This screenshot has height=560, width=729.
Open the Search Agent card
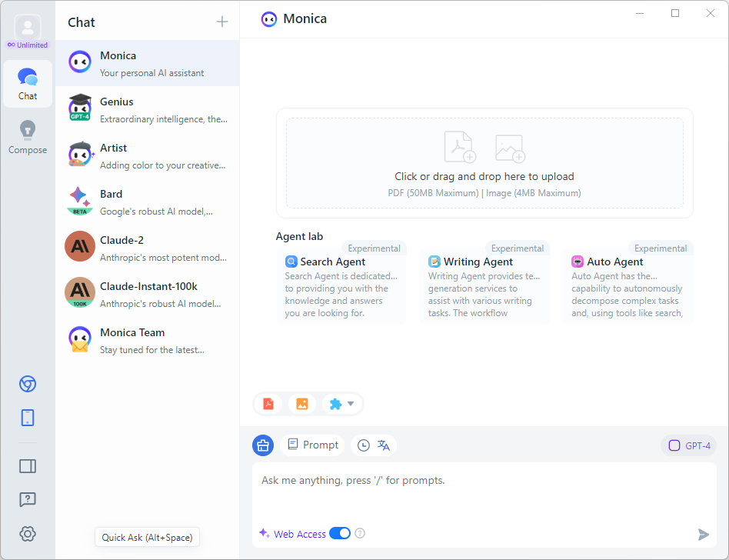(341, 286)
